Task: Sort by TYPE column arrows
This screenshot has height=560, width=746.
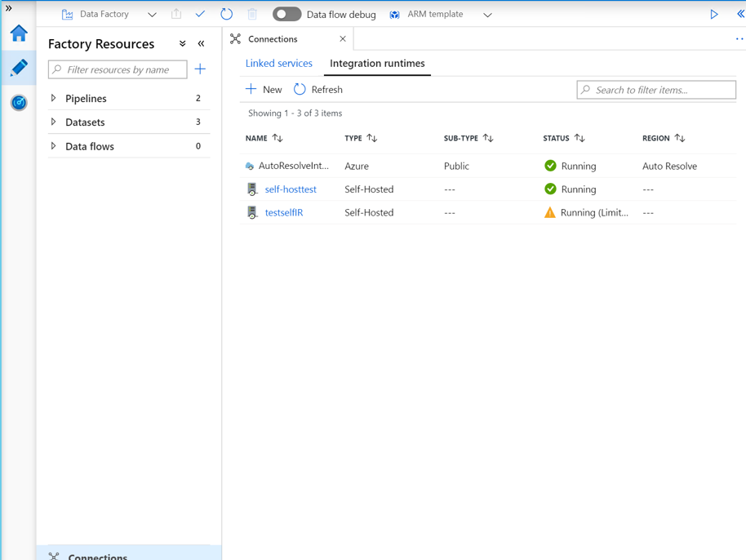Action: pyautogui.click(x=372, y=138)
